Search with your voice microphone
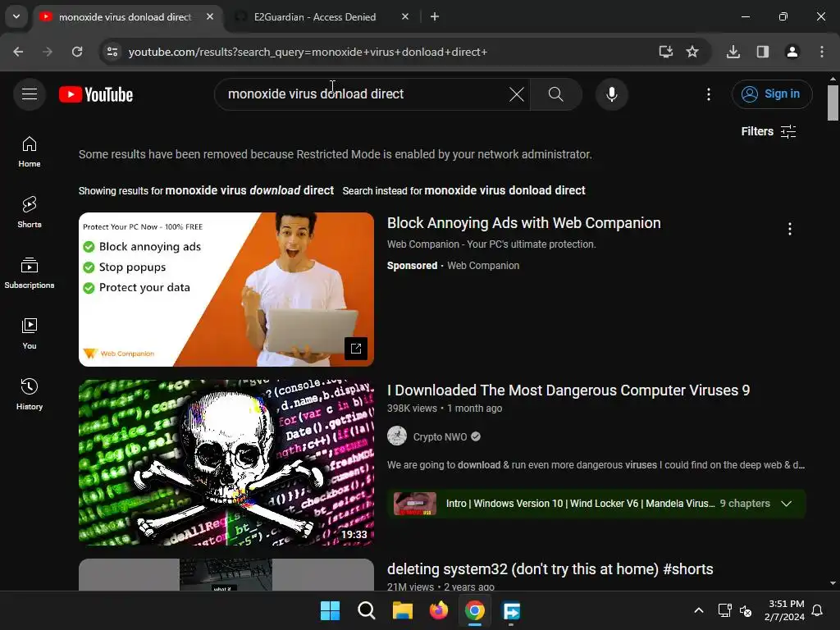Image resolution: width=840 pixels, height=630 pixels. (x=611, y=94)
